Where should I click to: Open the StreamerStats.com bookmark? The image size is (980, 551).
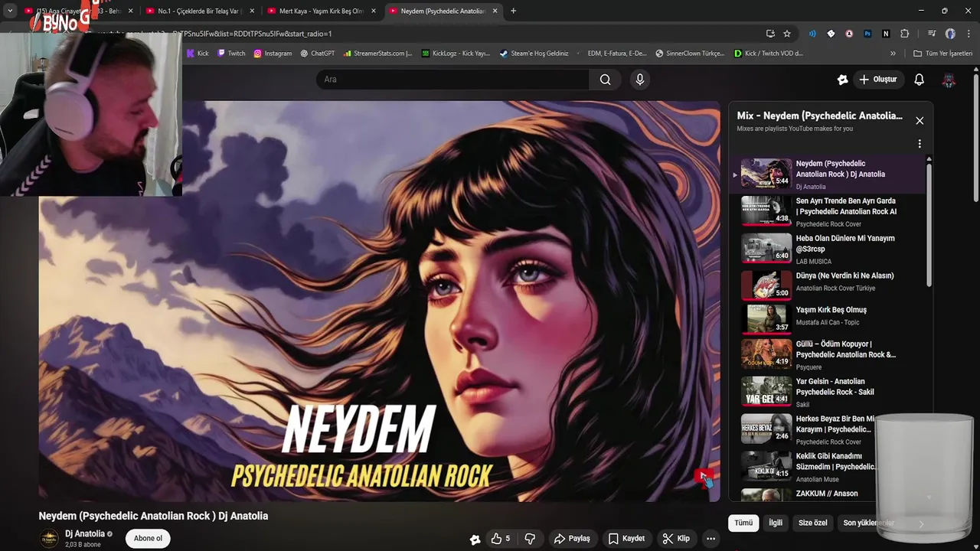coord(377,54)
